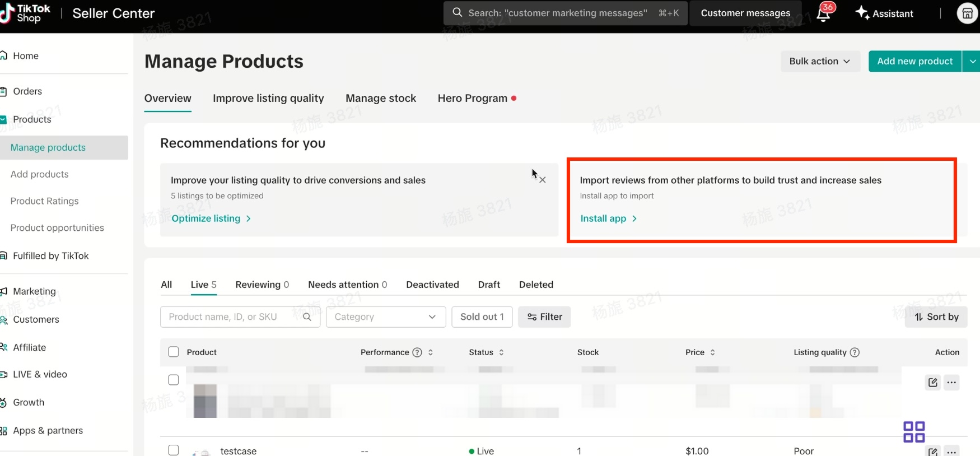The height and width of the screenshot is (456, 980).
Task: Expand the Add new product arrow
Action: tap(972, 61)
